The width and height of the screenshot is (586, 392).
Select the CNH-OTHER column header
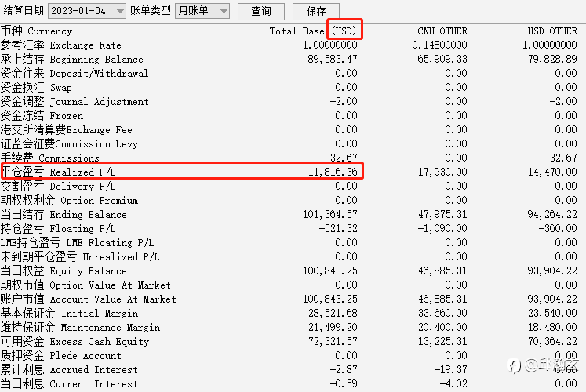[442, 31]
